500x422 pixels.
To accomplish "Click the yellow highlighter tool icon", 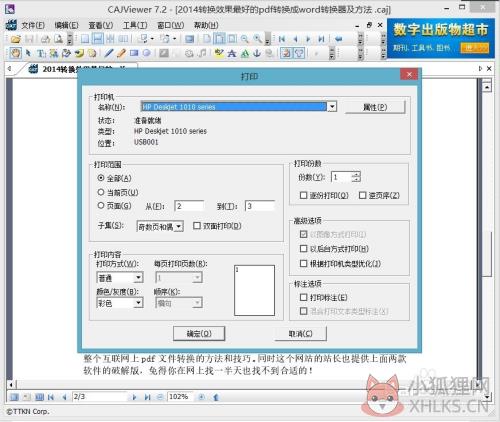I will (x=219, y=53).
